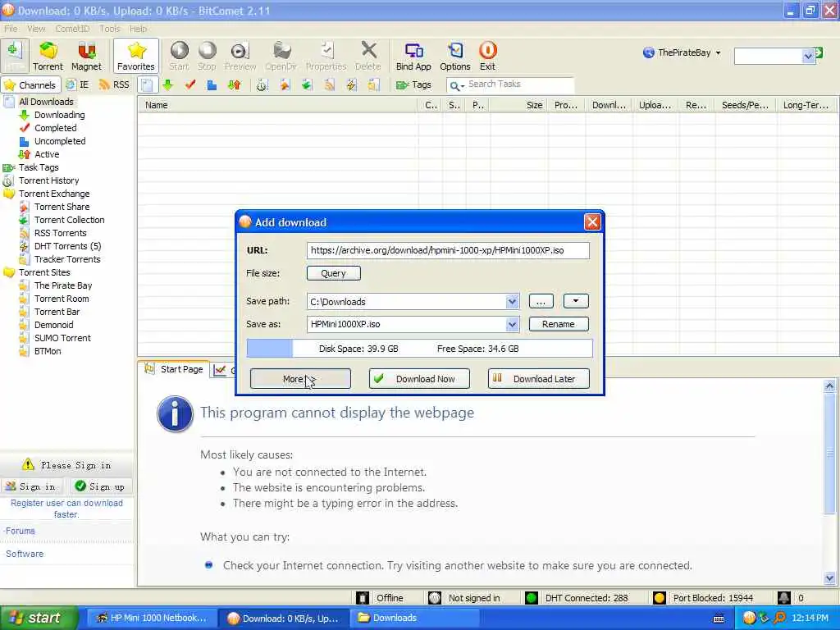Open the Options toolbar icon

(x=454, y=57)
